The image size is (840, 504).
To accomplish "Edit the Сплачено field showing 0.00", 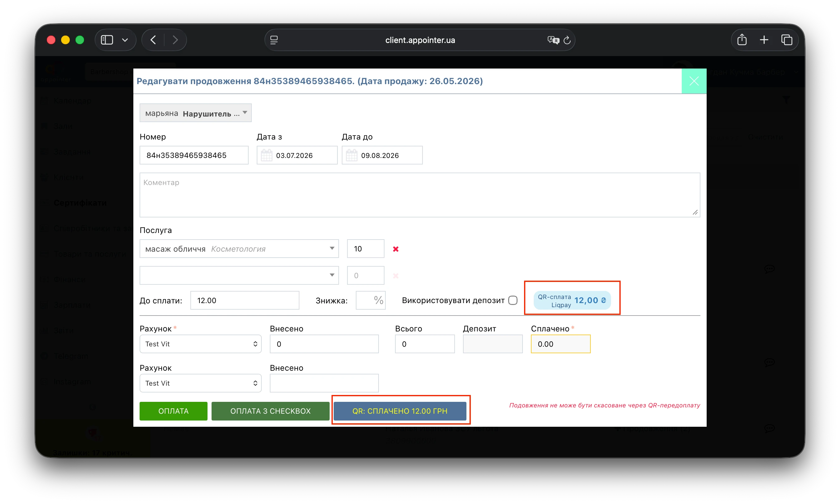I will click(561, 344).
